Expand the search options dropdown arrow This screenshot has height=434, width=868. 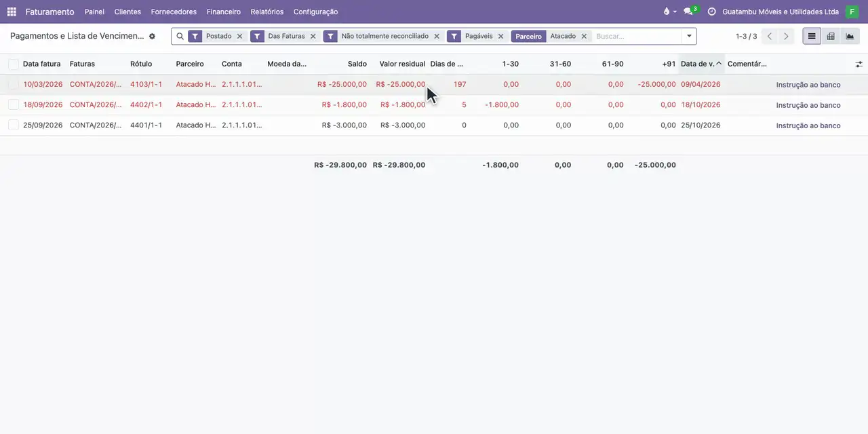point(689,37)
